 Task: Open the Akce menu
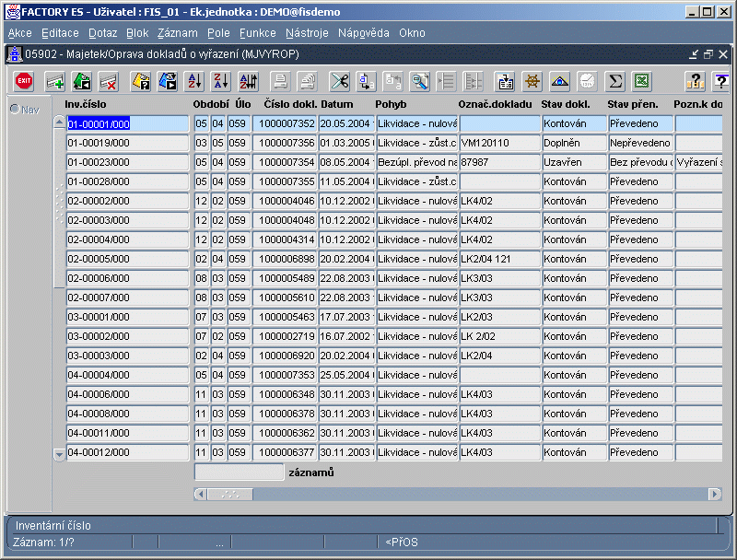(19, 33)
